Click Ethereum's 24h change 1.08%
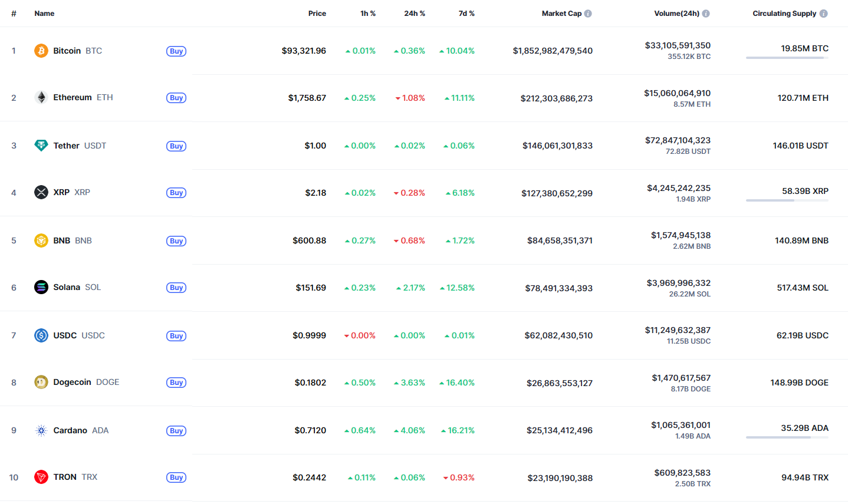848x504 pixels. [x=410, y=98]
